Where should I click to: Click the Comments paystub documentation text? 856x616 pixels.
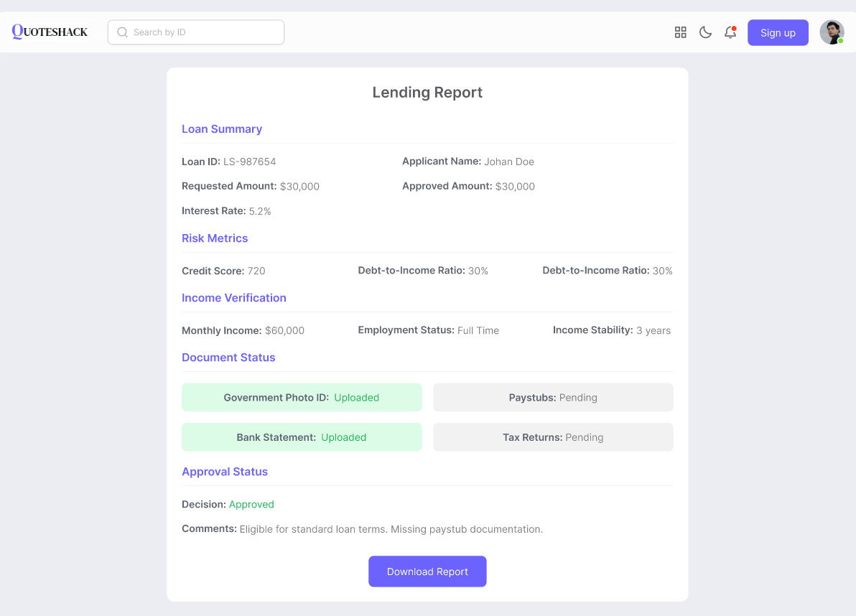391,529
